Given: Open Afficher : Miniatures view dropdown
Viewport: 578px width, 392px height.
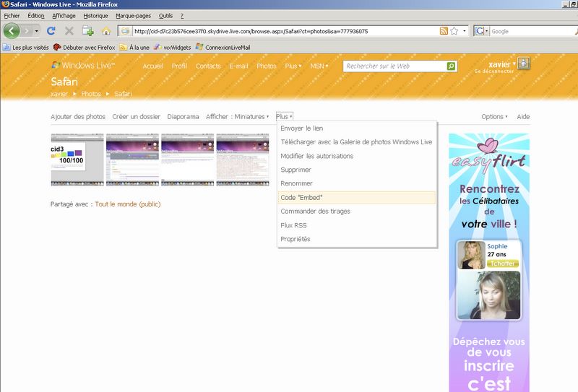Looking at the screenshot, I should 238,116.
